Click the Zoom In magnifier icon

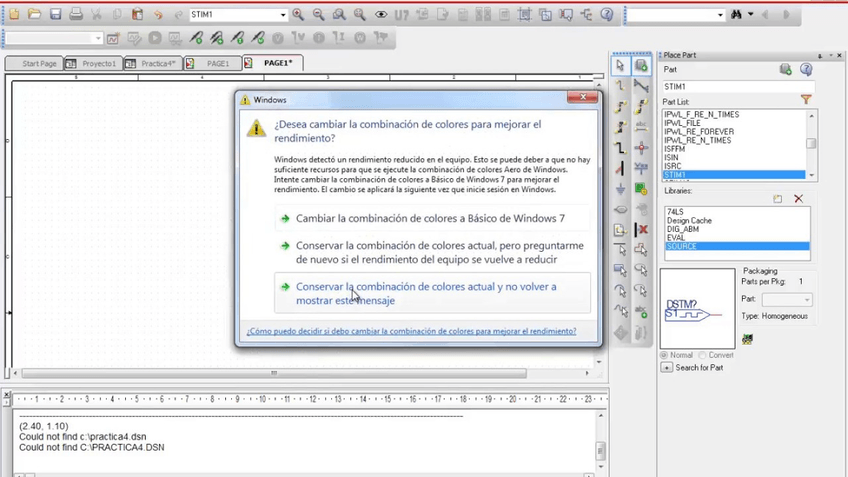[298, 15]
